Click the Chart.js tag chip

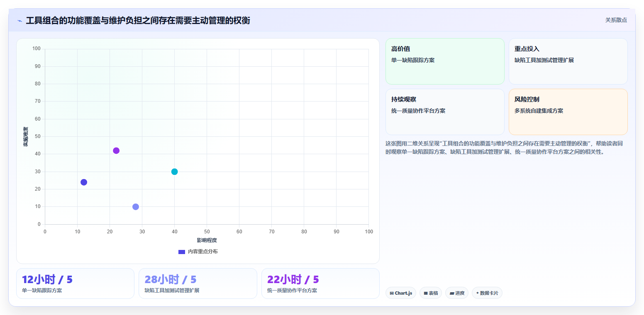click(401, 293)
